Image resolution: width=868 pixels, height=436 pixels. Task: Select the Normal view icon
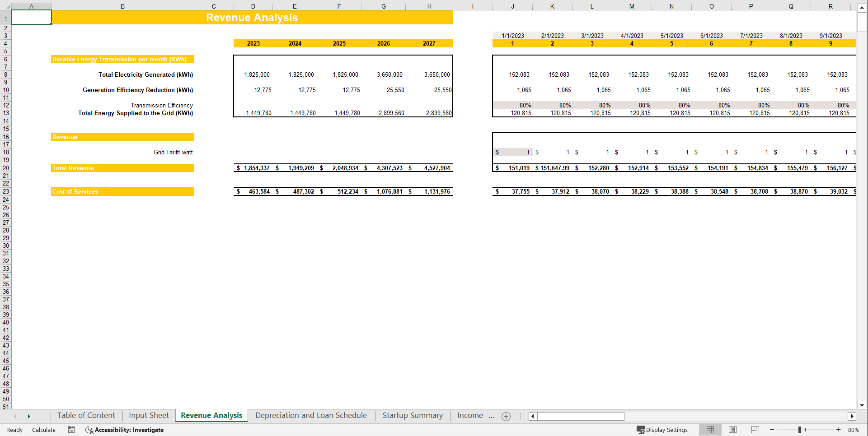tap(710, 430)
